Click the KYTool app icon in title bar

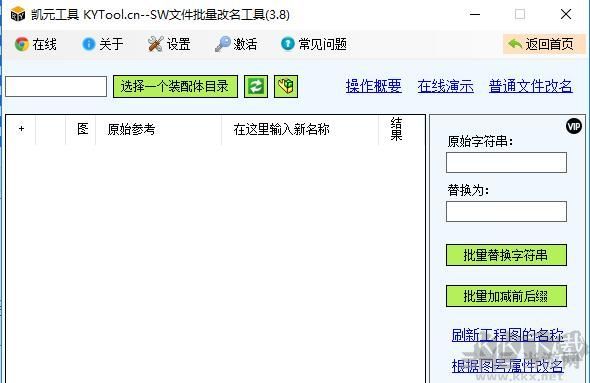click(18, 15)
